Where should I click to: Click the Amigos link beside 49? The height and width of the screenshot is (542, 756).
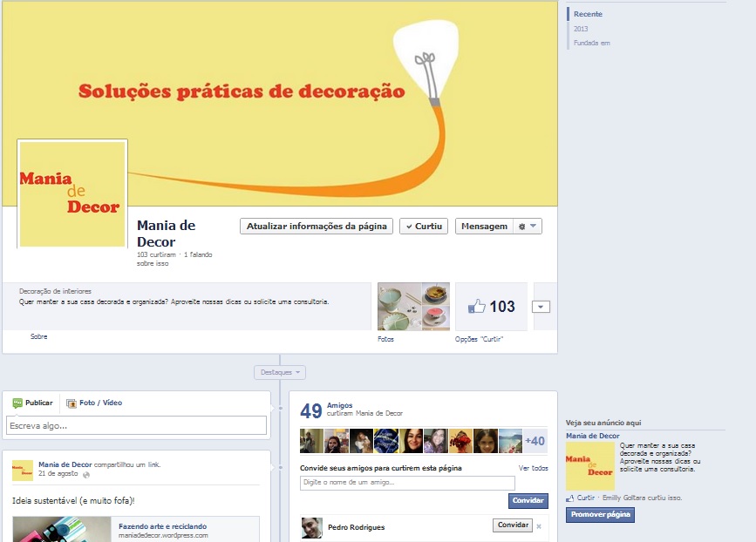tap(339, 406)
